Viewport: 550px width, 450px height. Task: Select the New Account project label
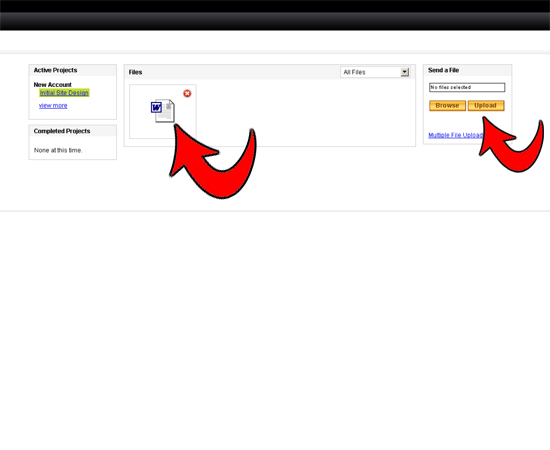(x=53, y=85)
